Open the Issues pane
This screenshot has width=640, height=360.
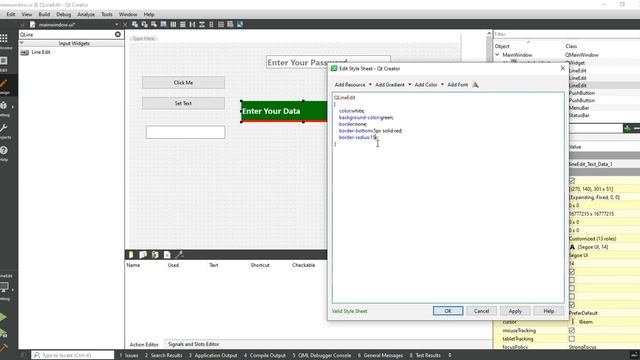[x=129, y=355]
